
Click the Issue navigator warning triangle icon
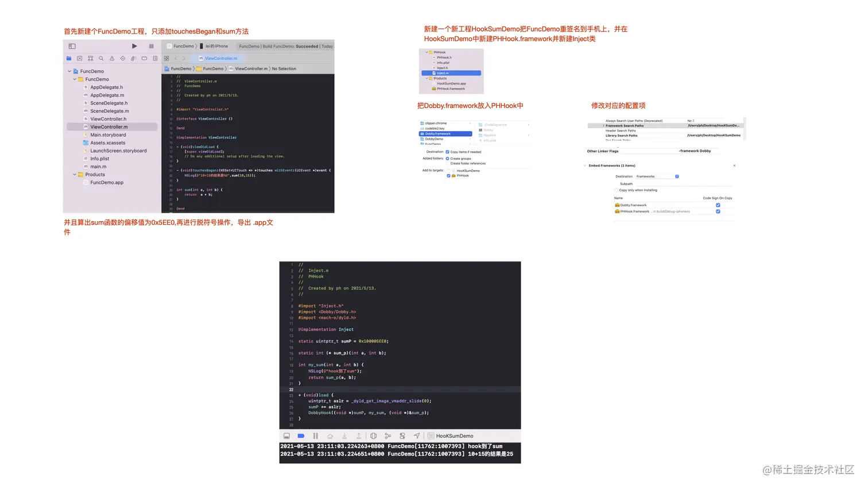tap(113, 58)
